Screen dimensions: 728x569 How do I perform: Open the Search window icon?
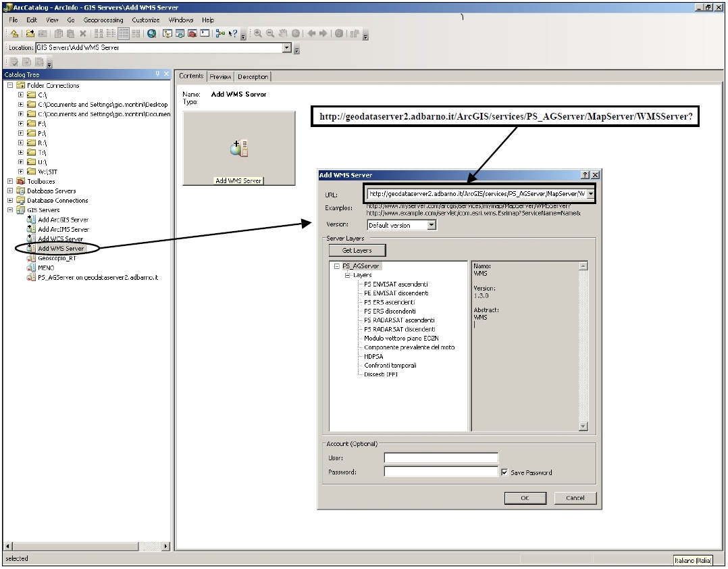point(180,33)
